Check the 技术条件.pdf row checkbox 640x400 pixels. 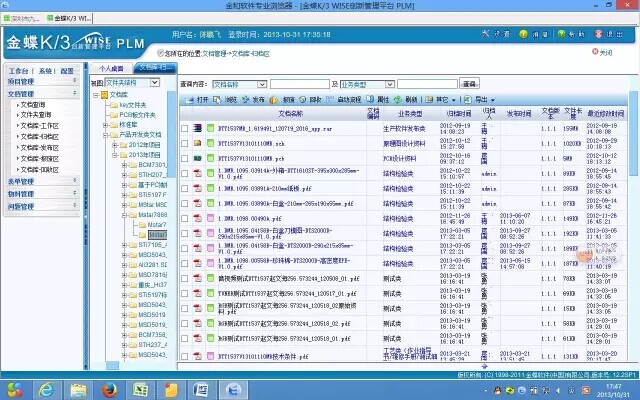(184, 356)
